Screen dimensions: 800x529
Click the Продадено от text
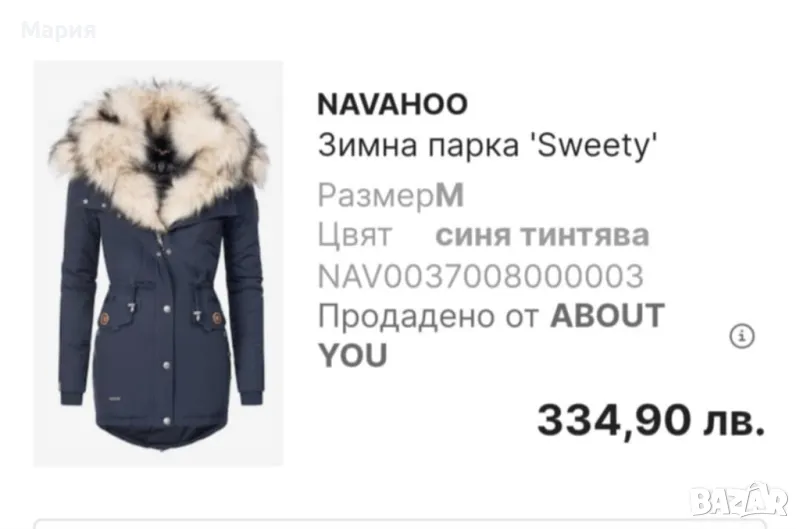click(x=428, y=316)
